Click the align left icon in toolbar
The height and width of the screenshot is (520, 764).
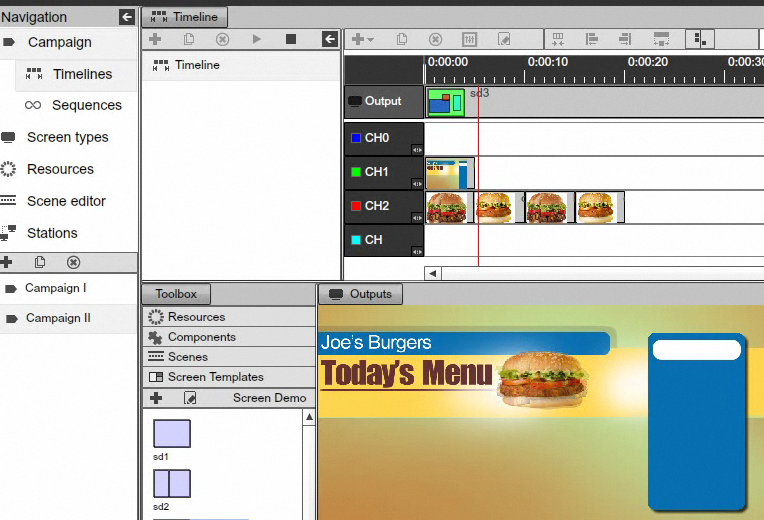[x=592, y=39]
